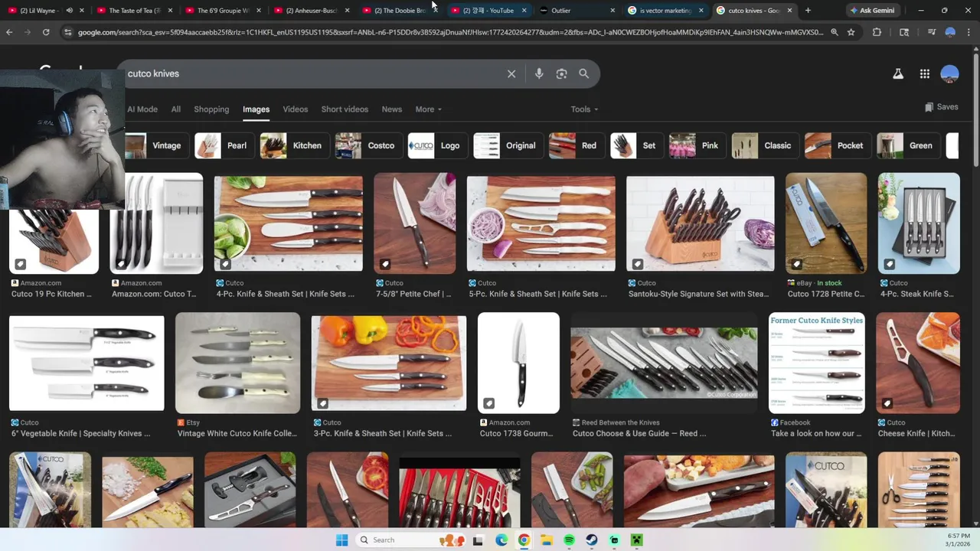Open the page zoom magnifier in address bar

(835, 32)
